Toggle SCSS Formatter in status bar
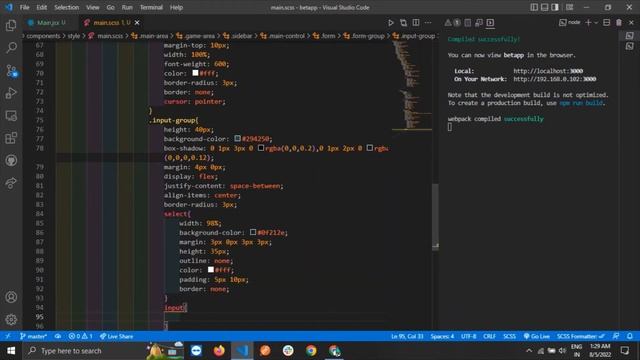Viewport: 640px width, 360px height. coord(580,336)
